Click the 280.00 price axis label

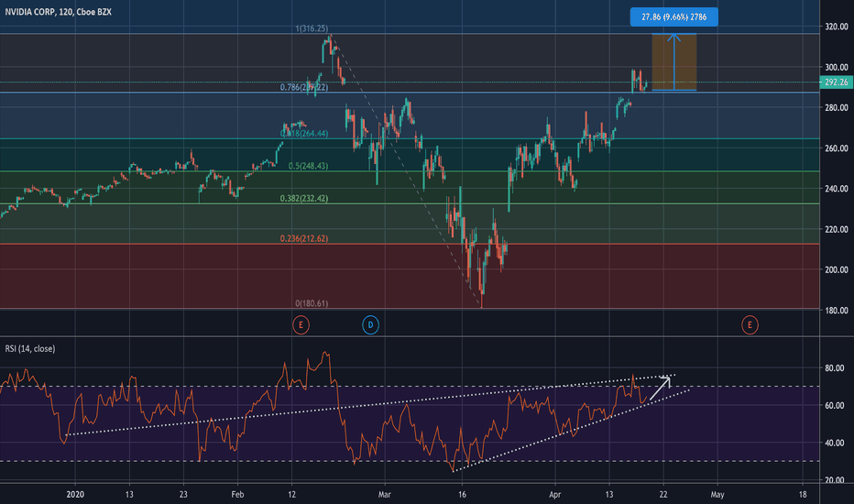(836, 107)
